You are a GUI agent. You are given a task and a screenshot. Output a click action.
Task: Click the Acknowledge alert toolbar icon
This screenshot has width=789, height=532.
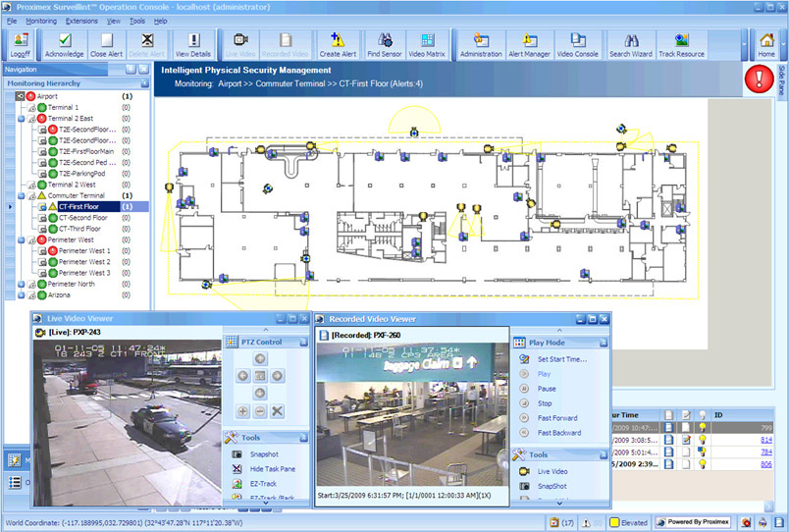pos(65,45)
